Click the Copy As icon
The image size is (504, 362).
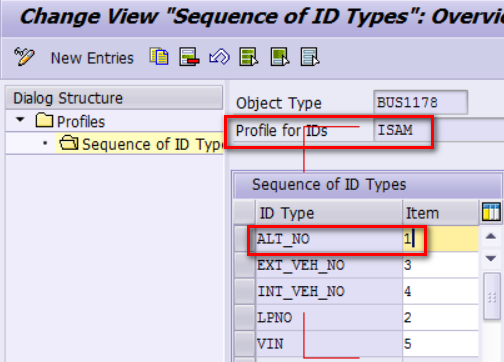[159, 57]
